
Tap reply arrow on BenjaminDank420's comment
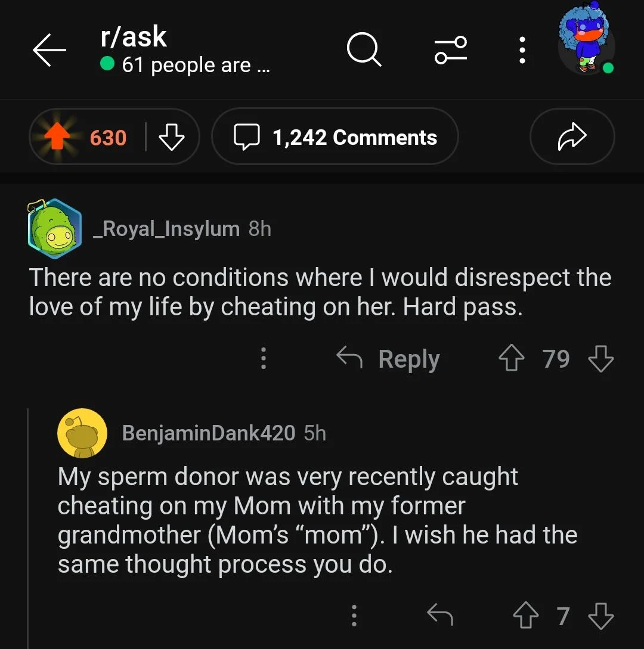(440, 616)
